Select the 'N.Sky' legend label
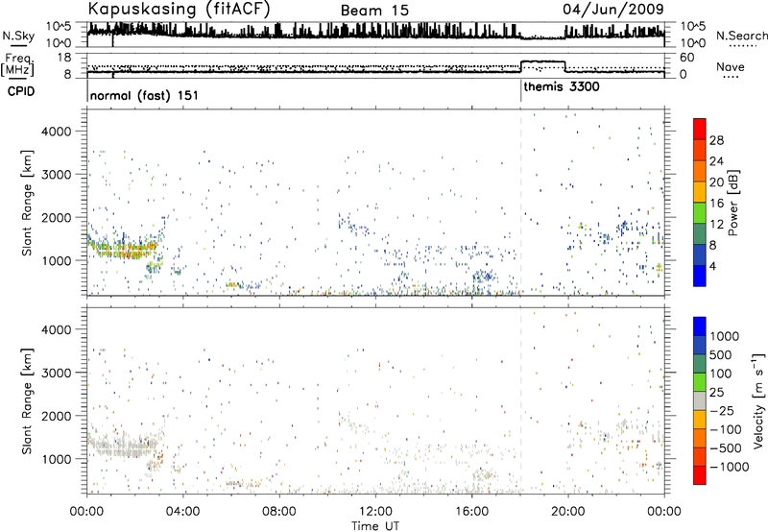Viewport: 768px width, 532px height. point(18,36)
